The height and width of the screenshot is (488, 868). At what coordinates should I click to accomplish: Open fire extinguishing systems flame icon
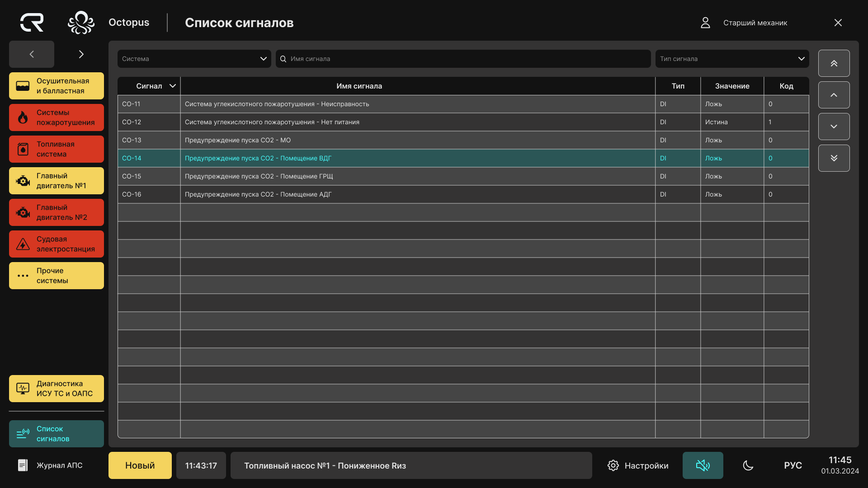tap(23, 117)
